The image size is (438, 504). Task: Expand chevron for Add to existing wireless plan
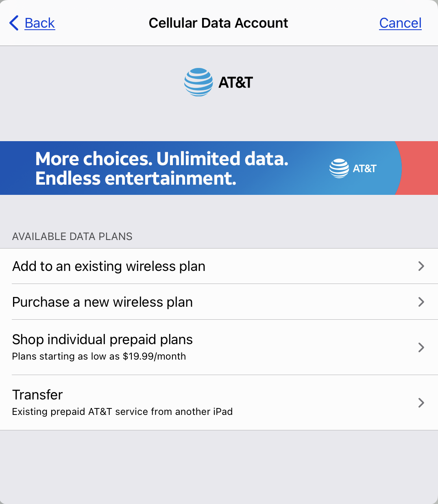click(421, 266)
